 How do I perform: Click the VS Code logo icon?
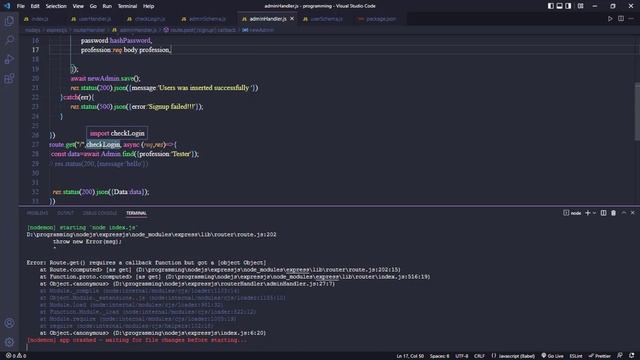(x=7, y=6)
